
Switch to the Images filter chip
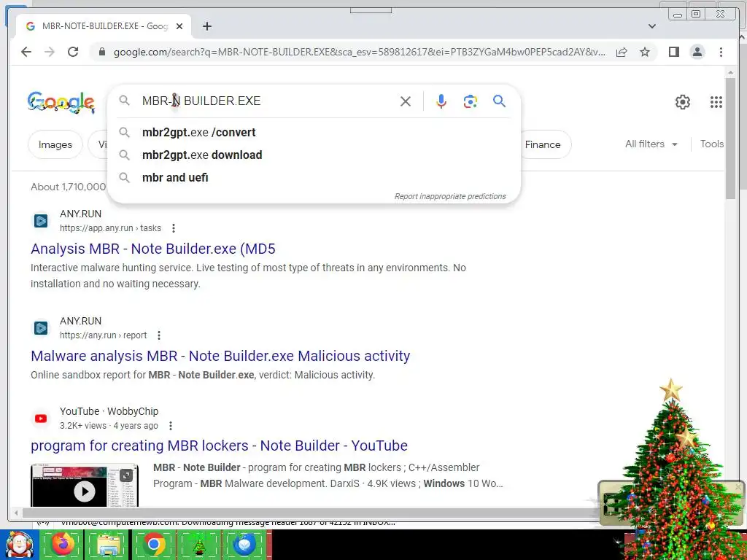coord(55,144)
